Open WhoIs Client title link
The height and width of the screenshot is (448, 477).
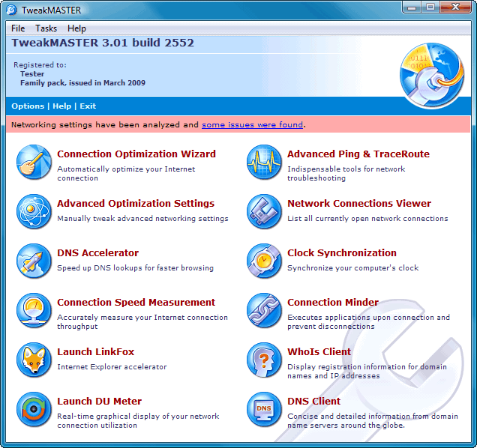319,351
